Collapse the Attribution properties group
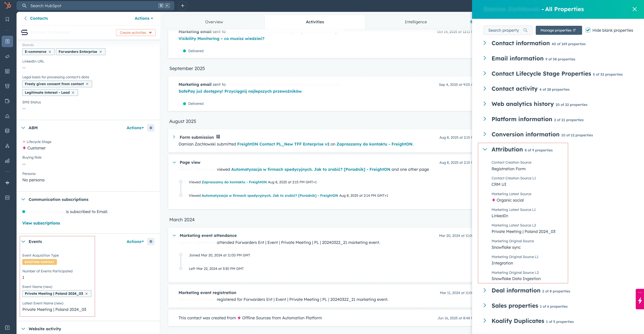The height and width of the screenshot is (334, 644). tap(485, 149)
